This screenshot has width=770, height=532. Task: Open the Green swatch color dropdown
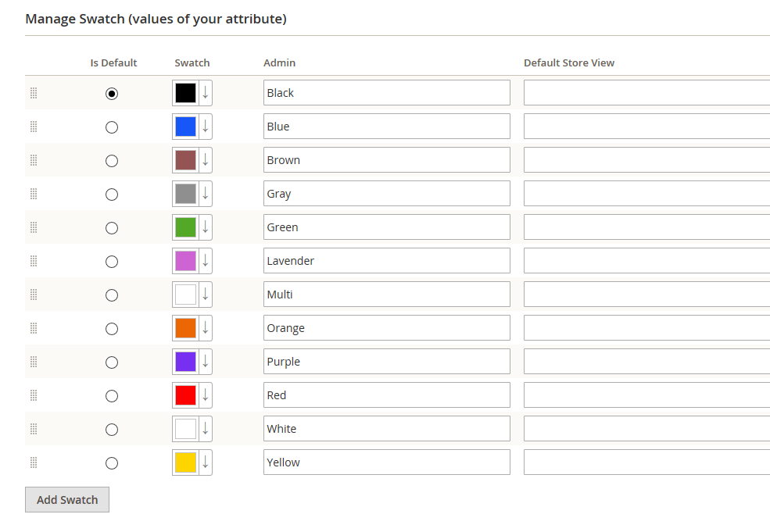(x=205, y=227)
